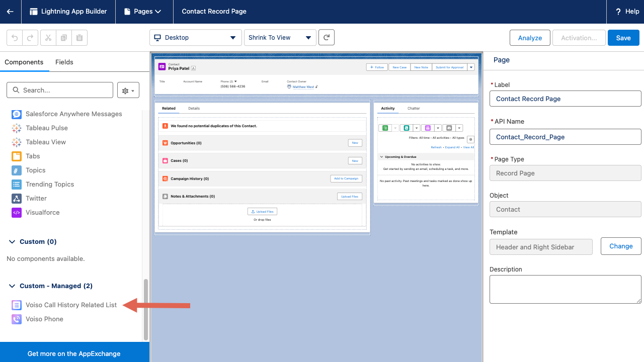Click New button in Opportunities row

[355, 143]
